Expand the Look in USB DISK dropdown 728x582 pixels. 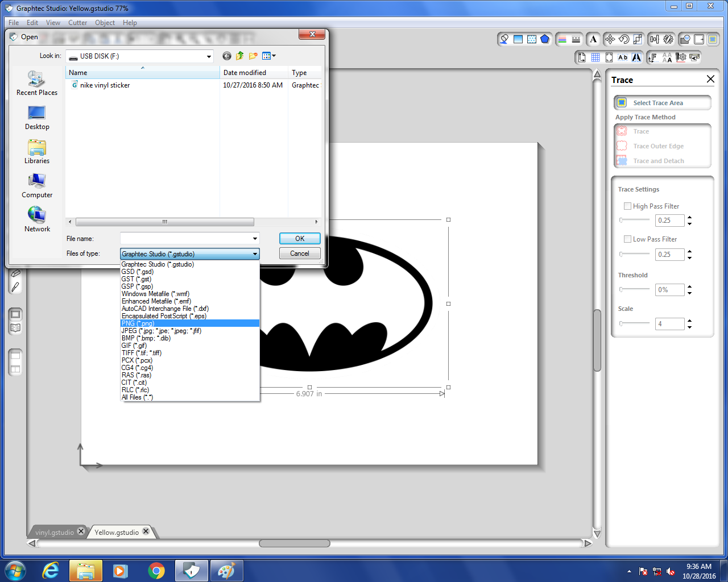[x=209, y=56]
